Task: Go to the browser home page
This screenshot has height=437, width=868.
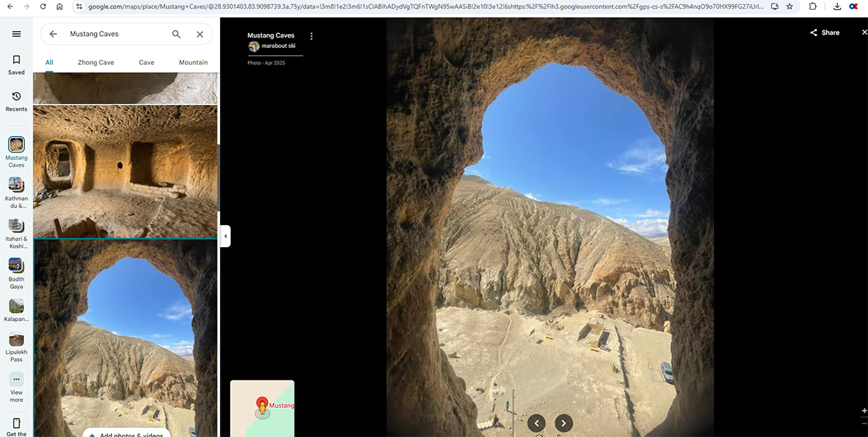Action: [59, 6]
